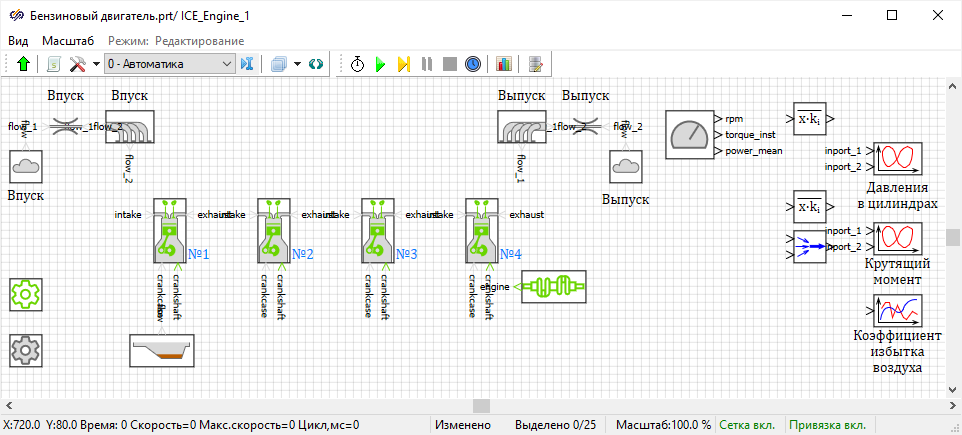Toggle the green sync arrows toolbar button
Image resolution: width=962 pixels, height=435 pixels.
click(316, 64)
